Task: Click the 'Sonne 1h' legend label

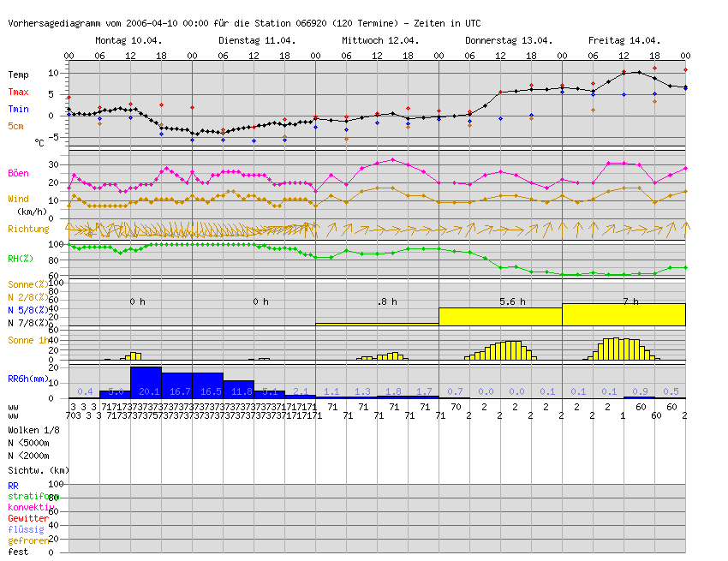Action: click(28, 340)
